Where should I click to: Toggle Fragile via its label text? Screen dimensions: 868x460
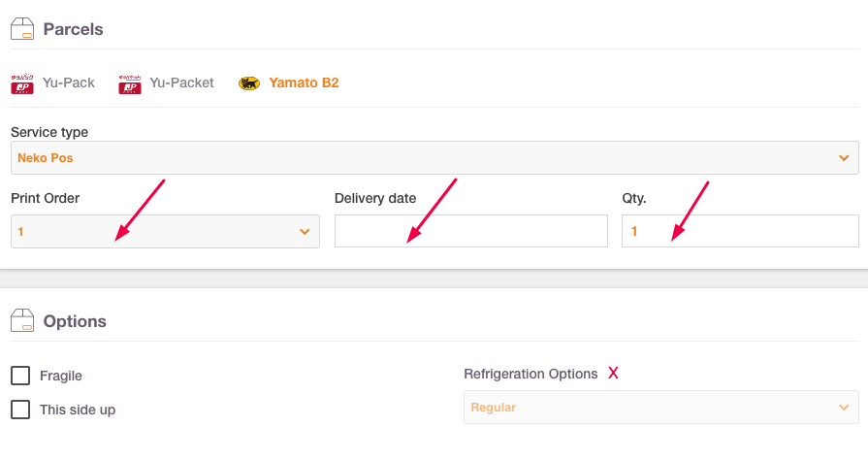click(61, 376)
